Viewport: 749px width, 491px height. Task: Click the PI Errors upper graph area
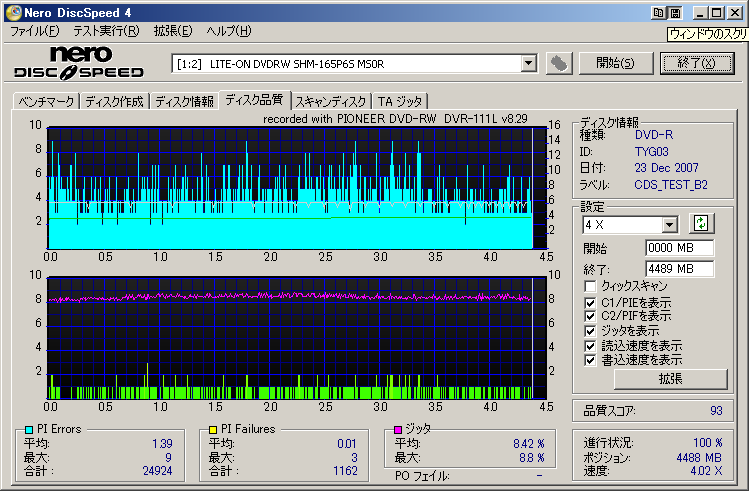[x=297, y=188]
